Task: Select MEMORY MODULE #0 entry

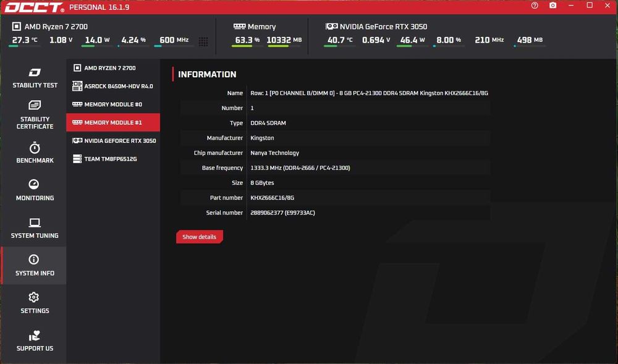Action: 113,104
